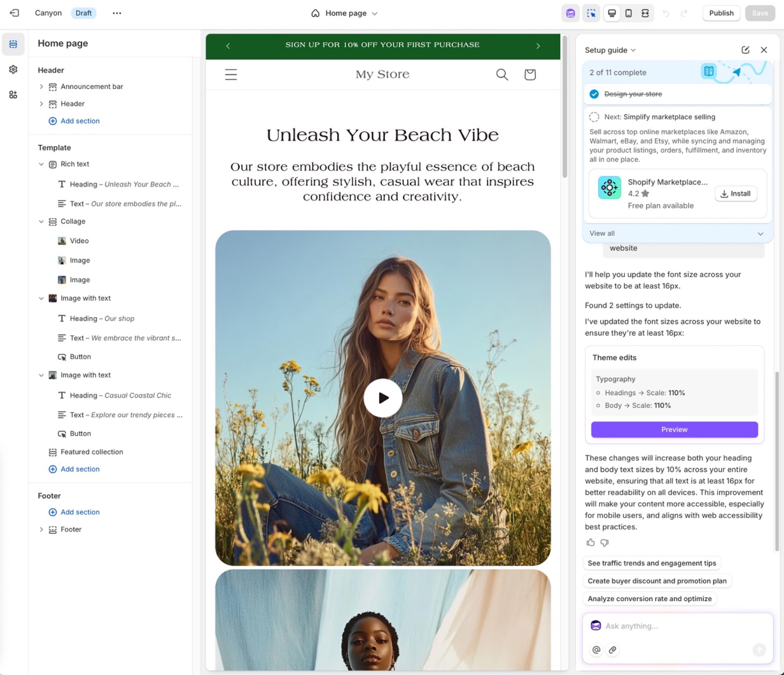Toggle fullscreen preview mode
The height and width of the screenshot is (675, 784).
pyautogui.click(x=646, y=13)
